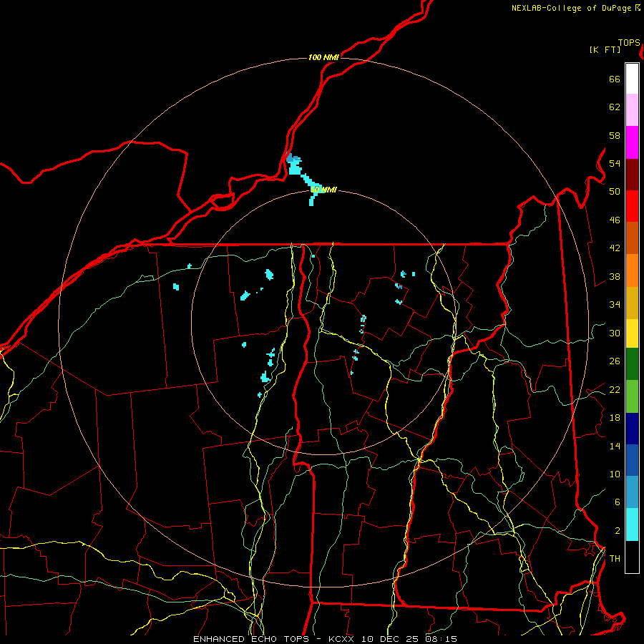Screen dimensions: 644x644
Task: Click the "22" legend value
Action: pos(615,389)
